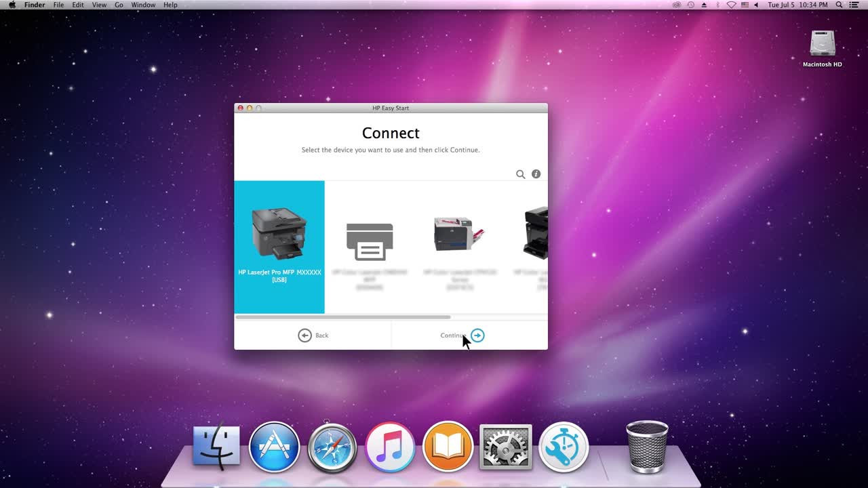The image size is (868, 488).
Task: Open the search magnifier in HP Easy Start
Action: point(520,174)
